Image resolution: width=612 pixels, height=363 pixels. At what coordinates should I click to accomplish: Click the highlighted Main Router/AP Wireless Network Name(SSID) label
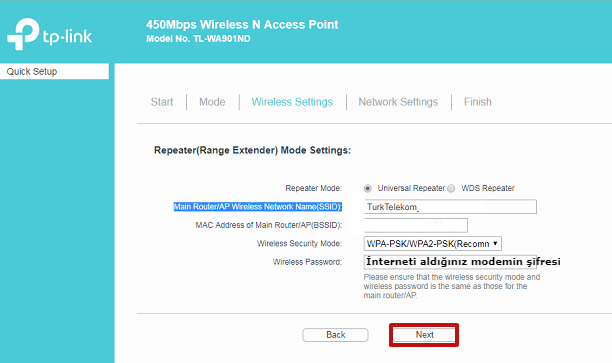click(258, 207)
